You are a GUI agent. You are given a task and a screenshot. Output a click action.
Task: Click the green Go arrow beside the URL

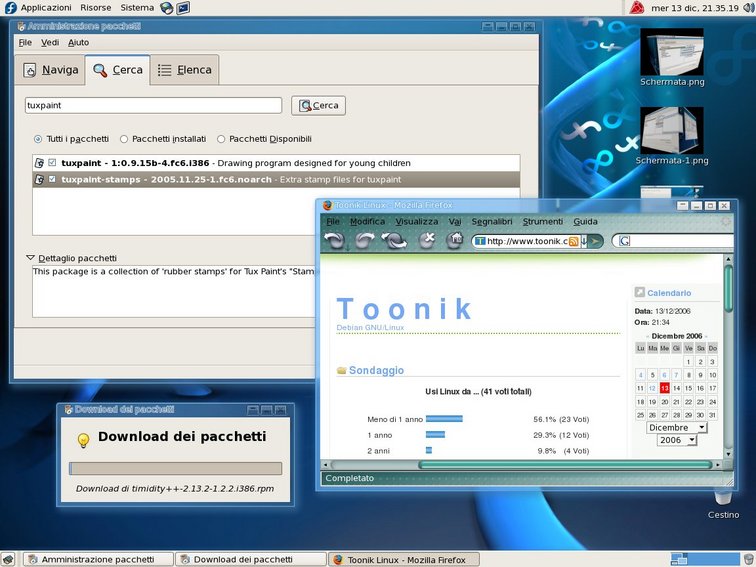tap(596, 241)
